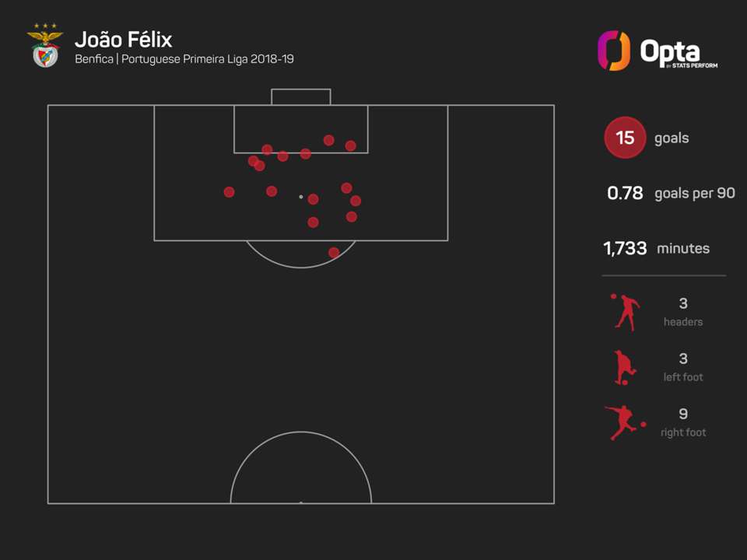Select the right foot silhouette icon
Viewport: 747px width, 560px height.
pyautogui.click(x=625, y=422)
